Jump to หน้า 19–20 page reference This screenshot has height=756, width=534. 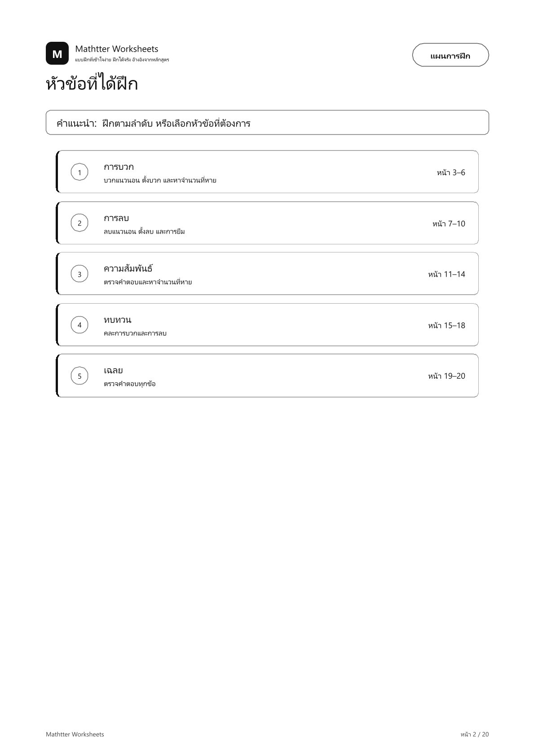point(446,376)
